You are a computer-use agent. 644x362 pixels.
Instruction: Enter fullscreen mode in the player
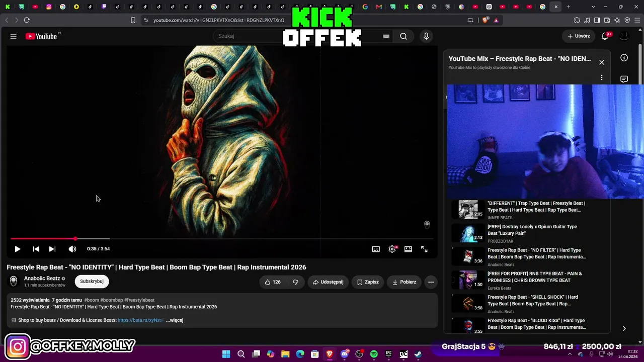(424, 249)
